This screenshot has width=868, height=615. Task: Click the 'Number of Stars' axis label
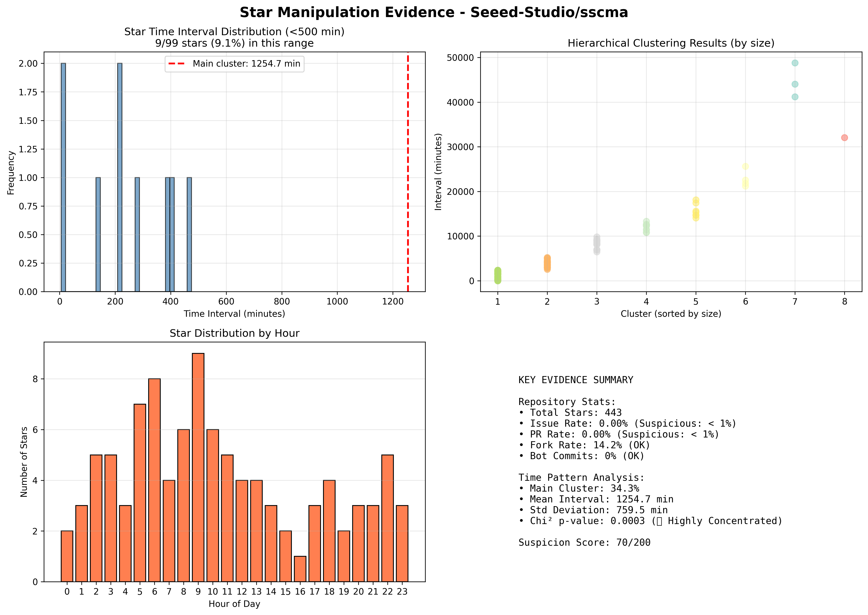tap(24, 462)
